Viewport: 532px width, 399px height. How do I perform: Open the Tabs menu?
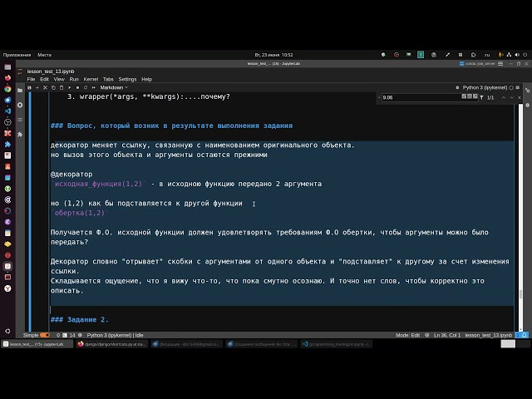coord(108,79)
